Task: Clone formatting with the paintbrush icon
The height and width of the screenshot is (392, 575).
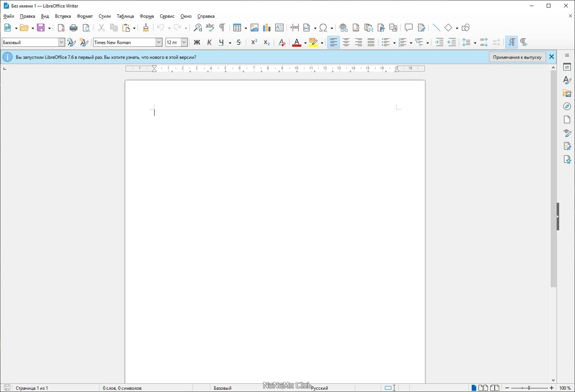Action: pyautogui.click(x=146, y=28)
